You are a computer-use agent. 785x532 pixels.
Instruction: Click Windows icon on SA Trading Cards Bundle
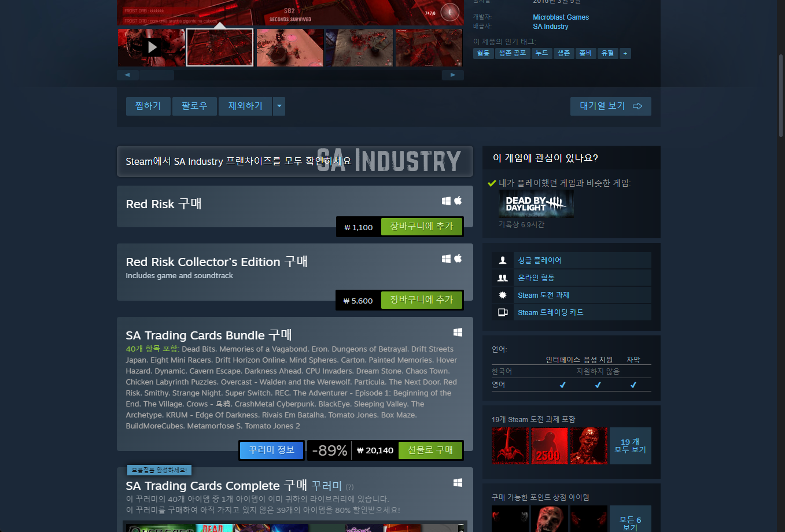[458, 332]
